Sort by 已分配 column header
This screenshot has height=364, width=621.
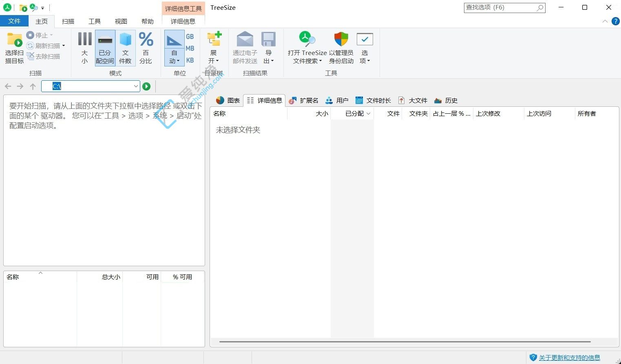click(x=352, y=113)
